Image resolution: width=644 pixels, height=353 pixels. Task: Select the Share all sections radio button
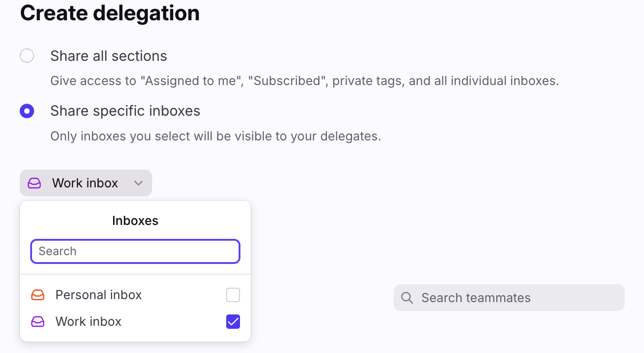tap(27, 56)
